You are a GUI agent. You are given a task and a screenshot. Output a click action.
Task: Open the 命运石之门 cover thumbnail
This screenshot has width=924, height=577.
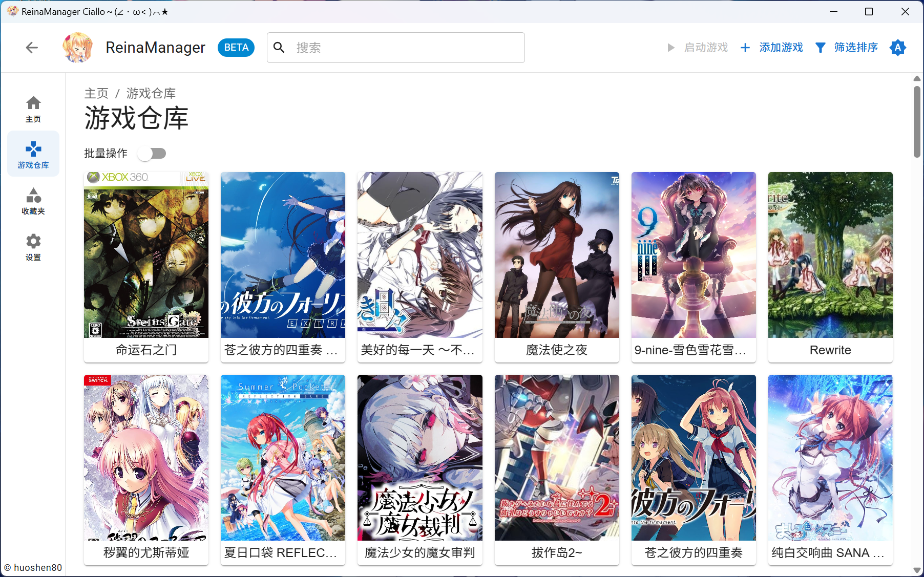pos(146,255)
